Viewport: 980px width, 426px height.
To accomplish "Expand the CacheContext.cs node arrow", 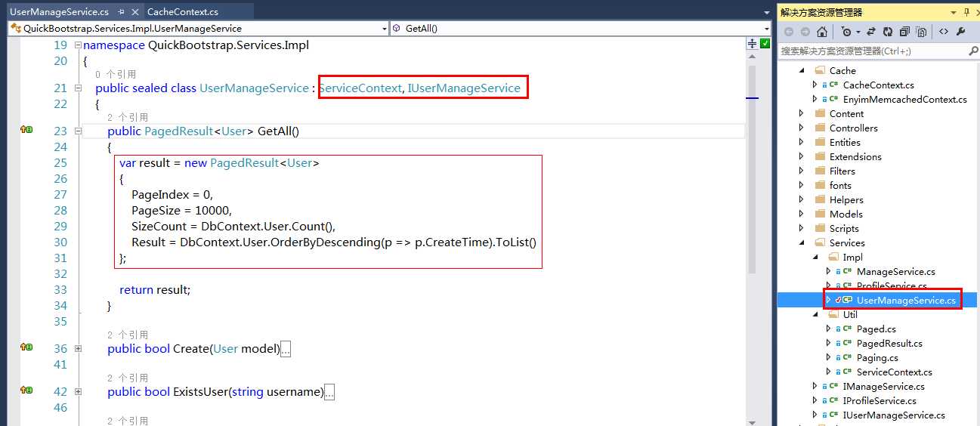I will 815,85.
